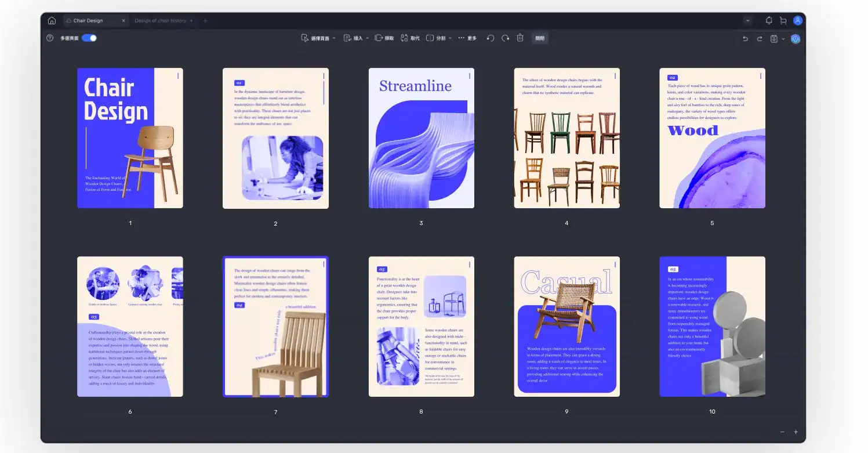Undo the last action
The width and height of the screenshot is (868, 453).
(x=746, y=39)
